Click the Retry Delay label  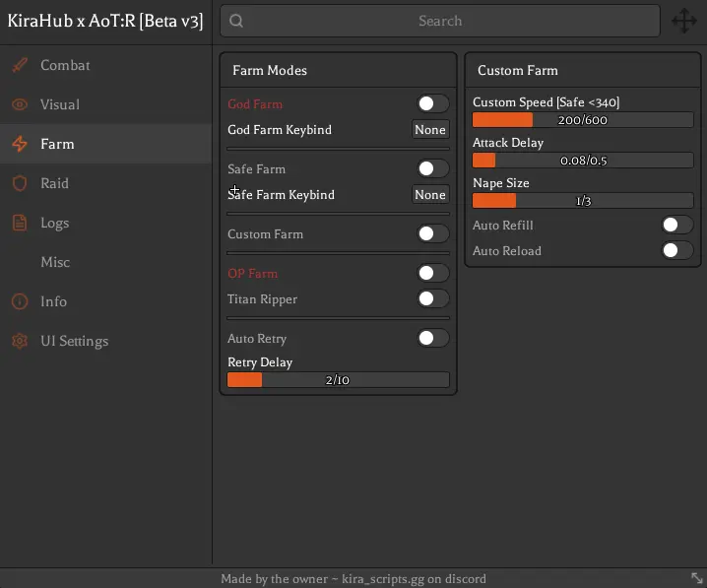point(260,362)
